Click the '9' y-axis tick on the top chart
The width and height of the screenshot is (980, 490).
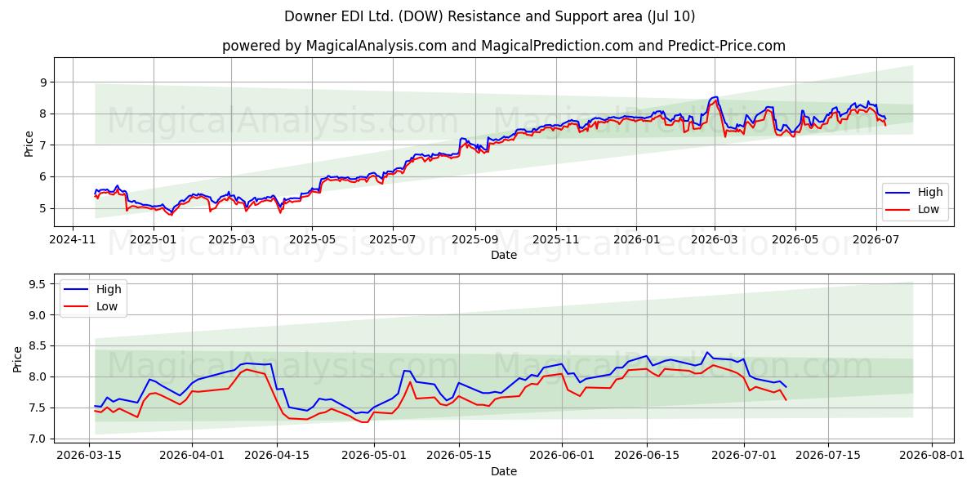pos(45,82)
